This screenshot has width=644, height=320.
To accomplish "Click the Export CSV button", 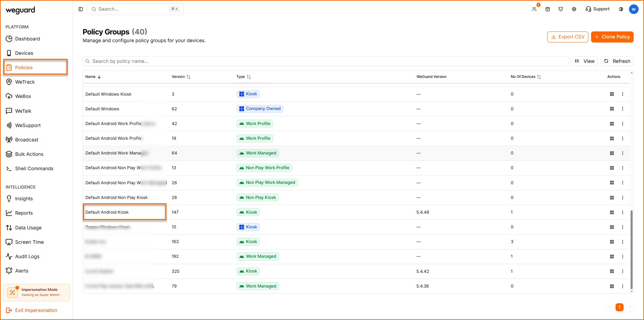I will (x=568, y=37).
